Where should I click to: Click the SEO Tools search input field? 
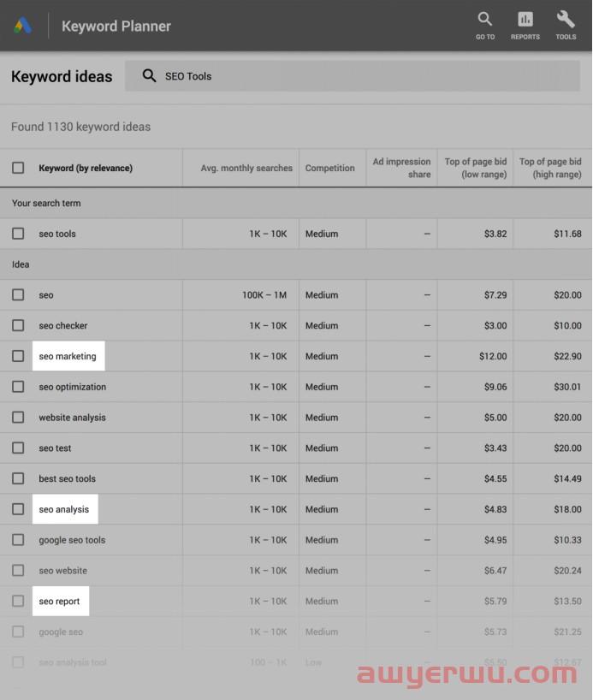click(359, 76)
